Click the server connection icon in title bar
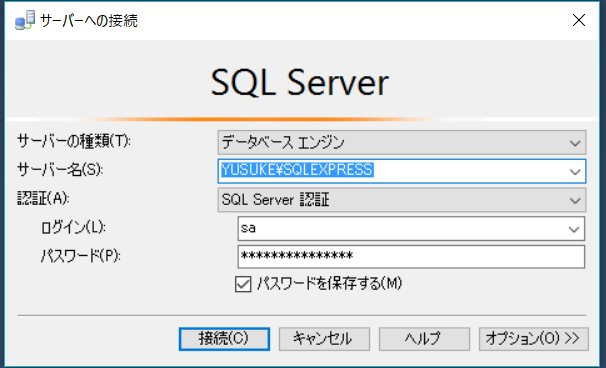This screenshot has height=368, width=606. pos(25,20)
